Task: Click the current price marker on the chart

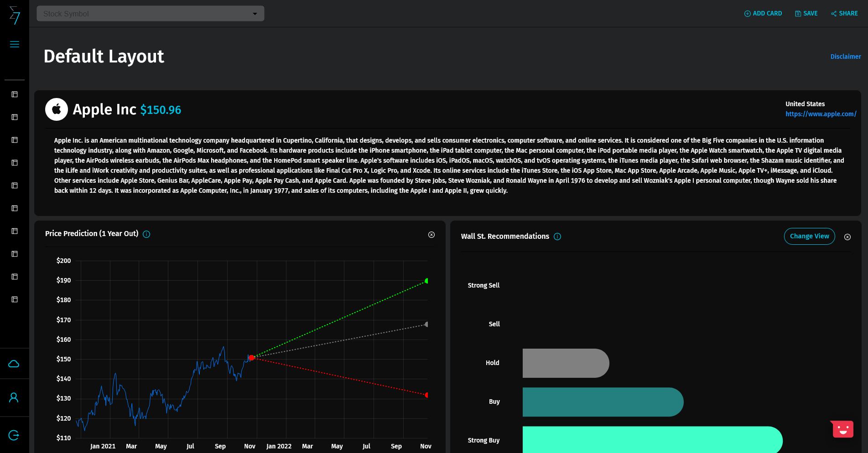Action: [x=251, y=358]
